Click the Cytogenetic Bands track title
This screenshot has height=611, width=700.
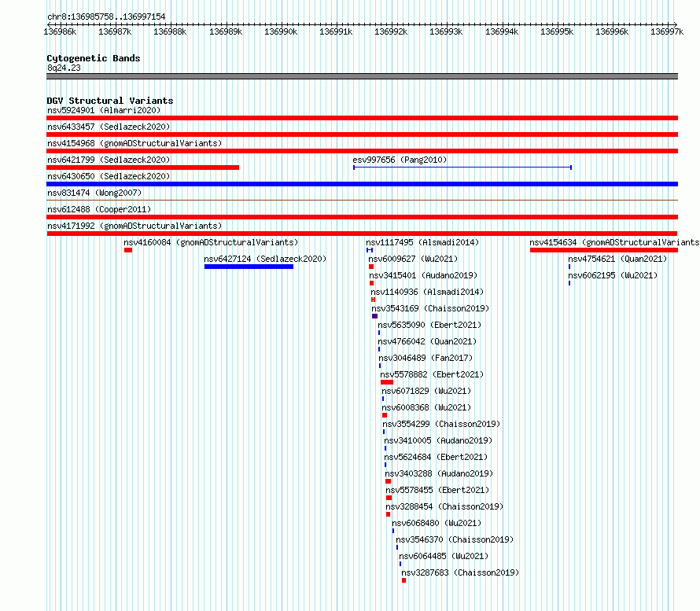coord(94,58)
